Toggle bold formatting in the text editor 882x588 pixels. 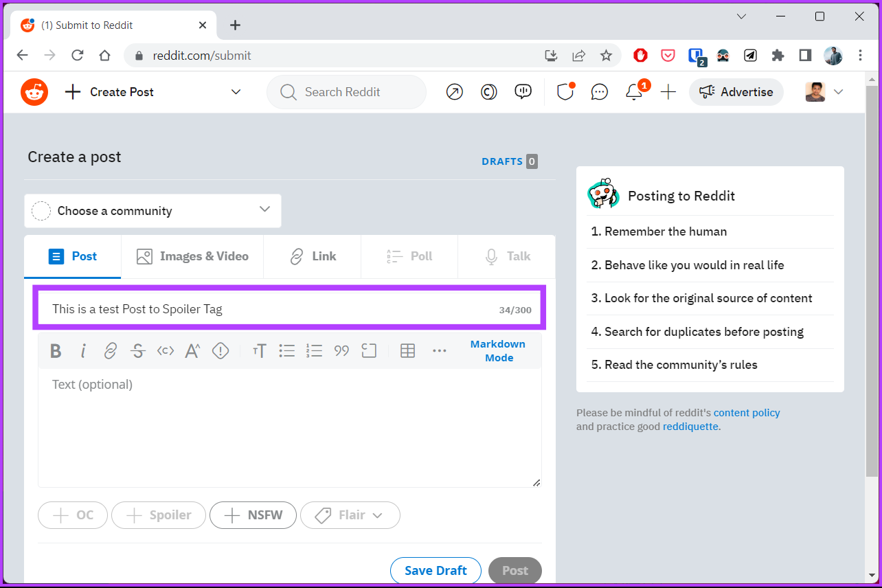coord(56,351)
